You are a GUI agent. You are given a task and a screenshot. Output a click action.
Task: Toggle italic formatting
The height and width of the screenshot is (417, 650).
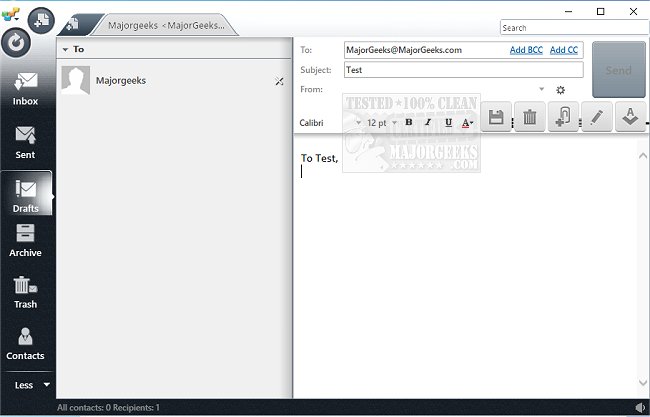428,122
